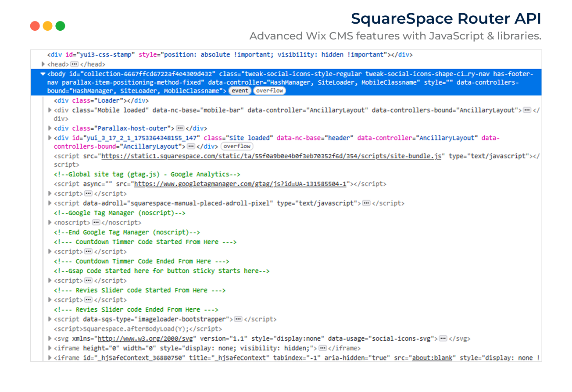Select "Revies Slider code Started From Here" comment
This screenshot has width=572, height=392.
(139, 290)
